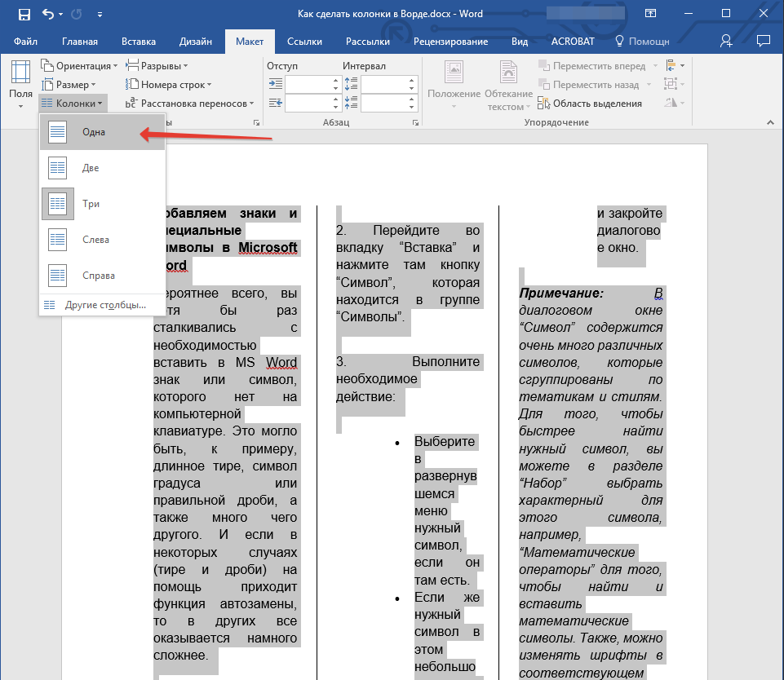
Task: Click the Save icon in the title bar
Action: [x=24, y=14]
